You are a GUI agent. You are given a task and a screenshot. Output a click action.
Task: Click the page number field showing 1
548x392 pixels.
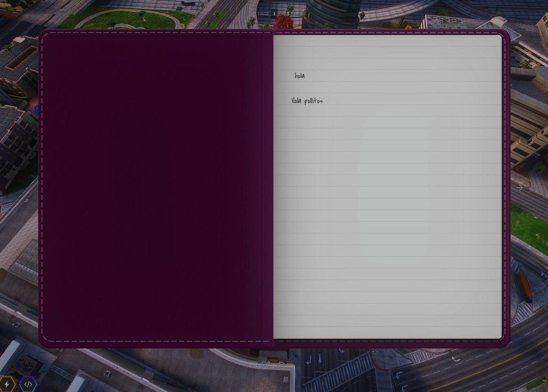pyautogui.click(x=274, y=14)
